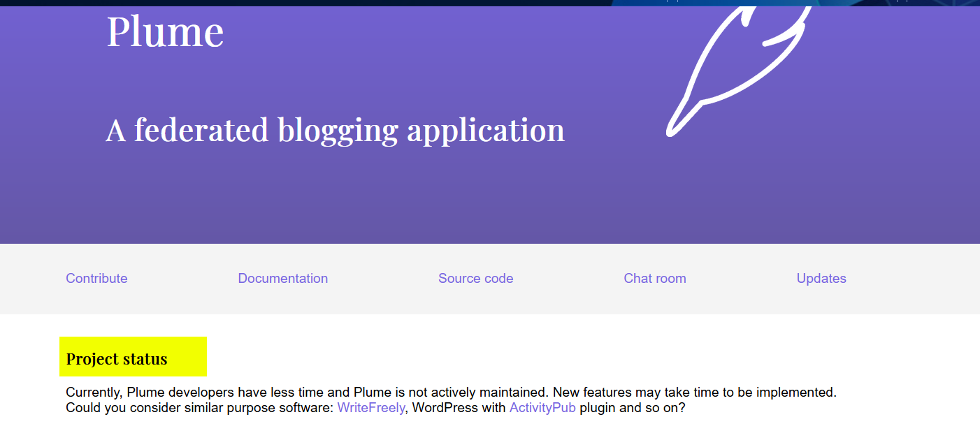Click the 'A federated blogging application' tagline

click(x=336, y=130)
